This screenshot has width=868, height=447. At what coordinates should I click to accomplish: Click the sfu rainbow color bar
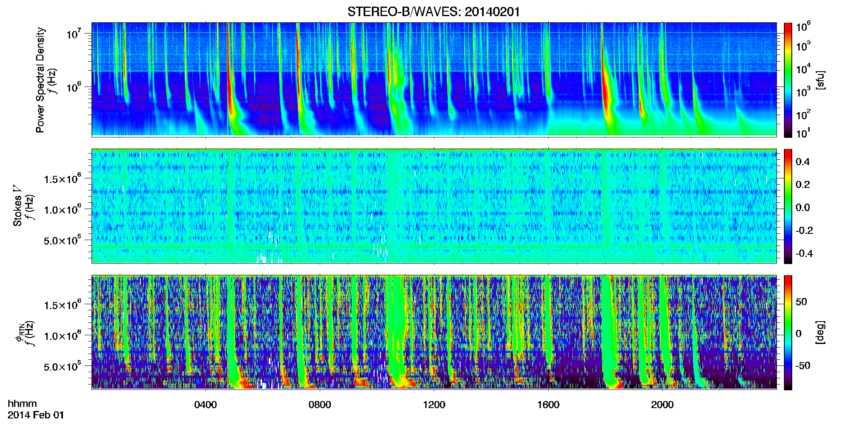coord(788,80)
